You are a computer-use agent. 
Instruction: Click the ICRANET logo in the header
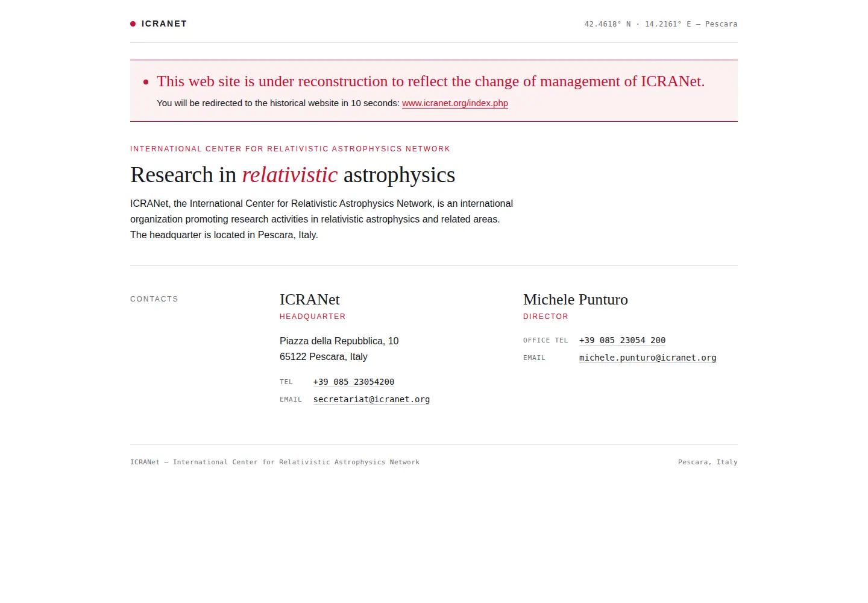[159, 24]
